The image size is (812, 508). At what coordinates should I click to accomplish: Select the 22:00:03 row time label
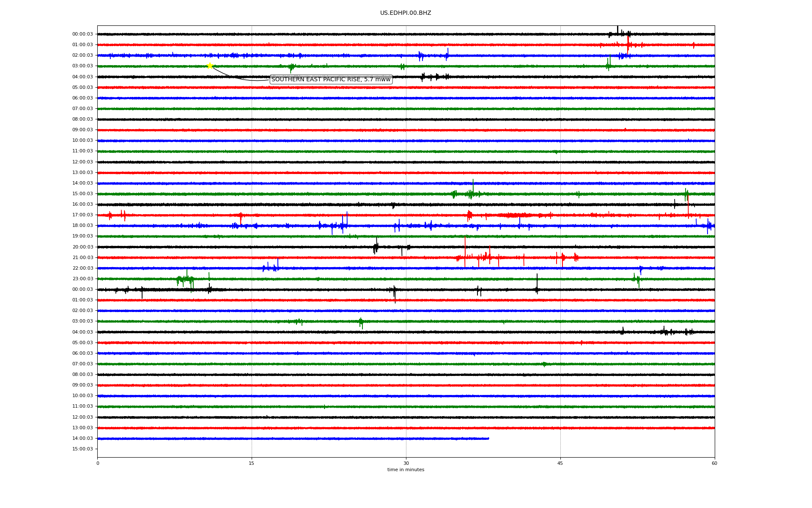[82, 268]
